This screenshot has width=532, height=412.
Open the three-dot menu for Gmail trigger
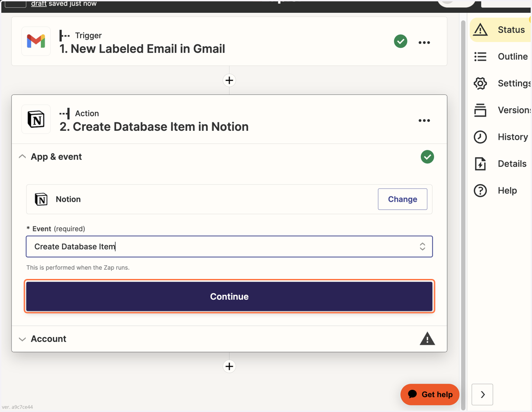click(x=424, y=43)
